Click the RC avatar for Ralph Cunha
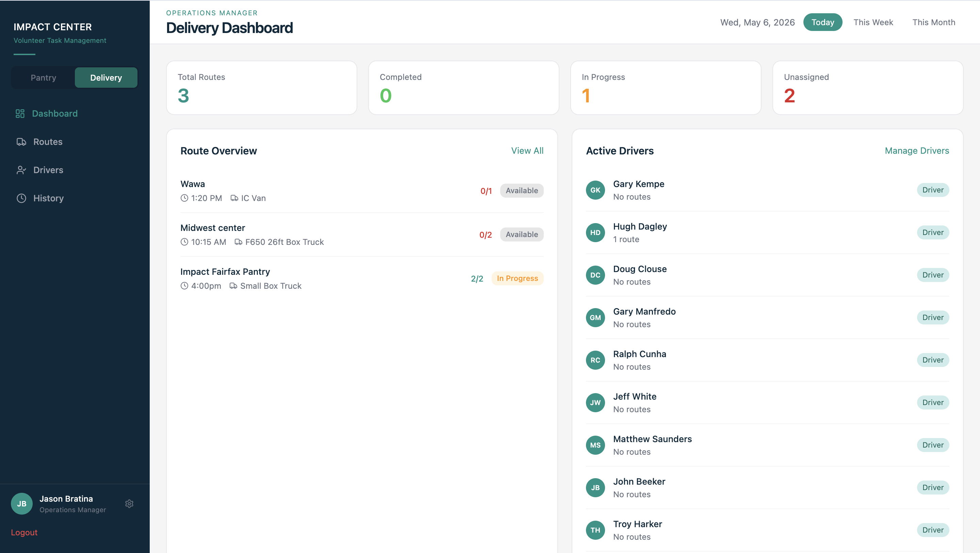This screenshot has height=553, width=980. coord(595,360)
